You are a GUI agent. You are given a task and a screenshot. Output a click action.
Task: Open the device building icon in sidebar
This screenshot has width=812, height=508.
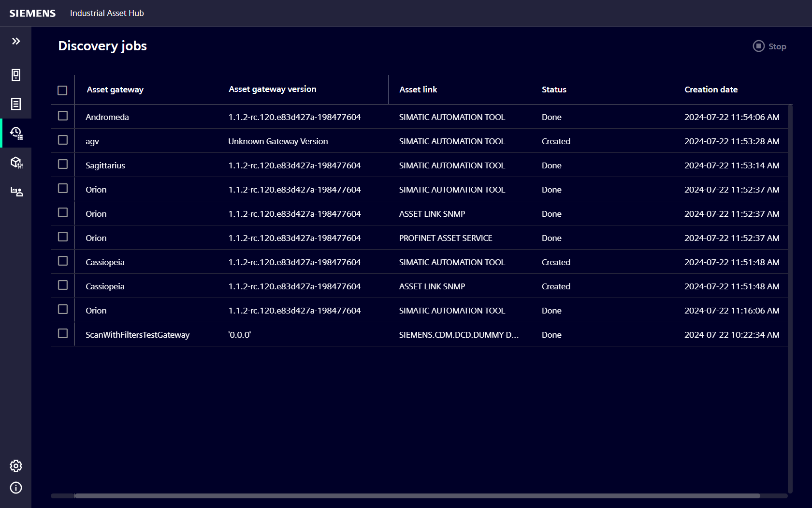pos(16,75)
